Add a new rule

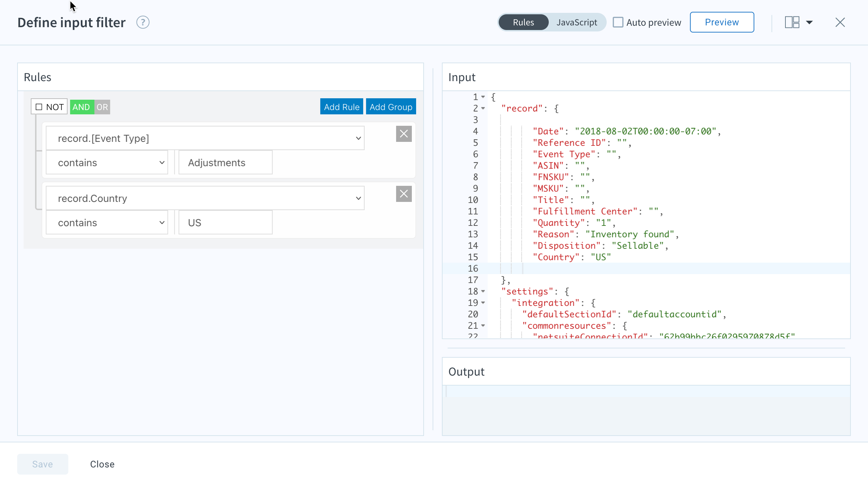(x=341, y=106)
